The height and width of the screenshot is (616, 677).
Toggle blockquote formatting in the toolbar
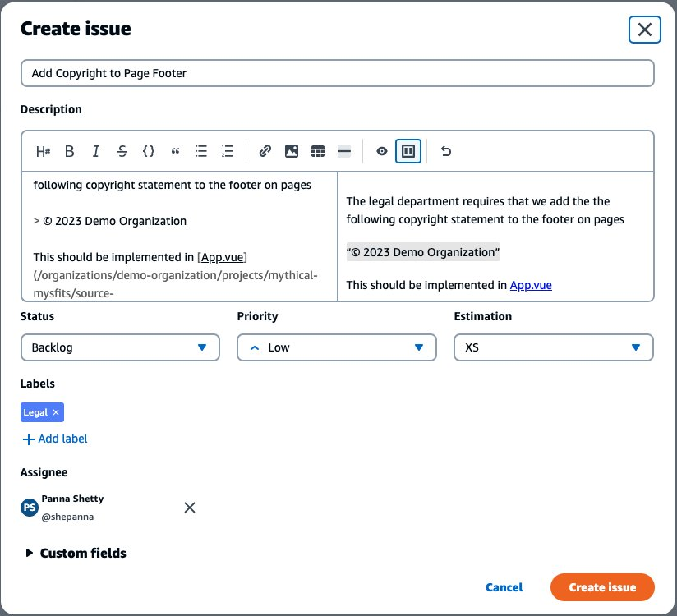[x=174, y=151]
